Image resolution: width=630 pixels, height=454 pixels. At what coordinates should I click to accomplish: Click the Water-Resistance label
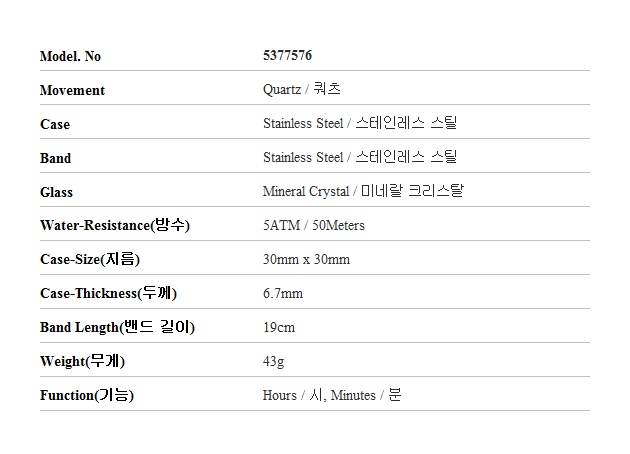click(115, 226)
